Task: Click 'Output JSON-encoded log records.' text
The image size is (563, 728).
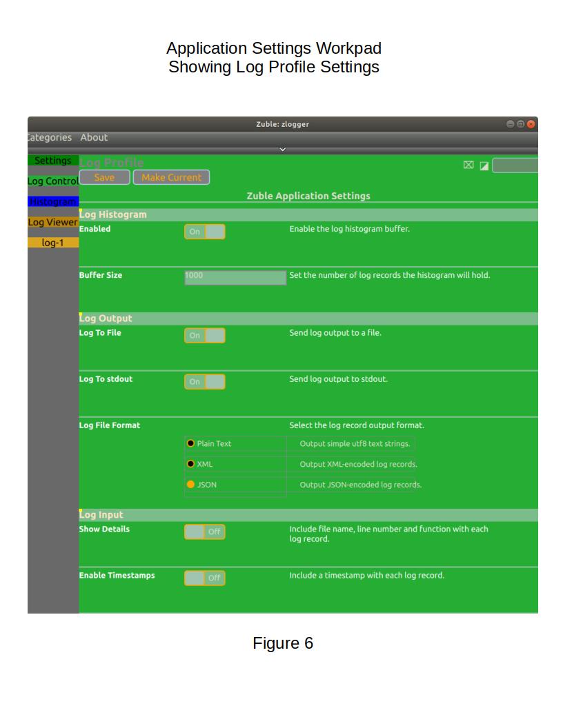Action: tap(360, 485)
